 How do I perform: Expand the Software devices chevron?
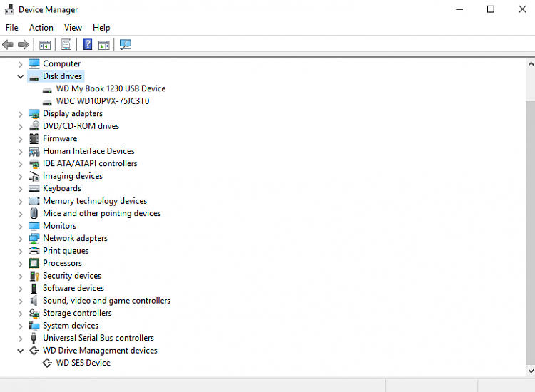coord(20,289)
